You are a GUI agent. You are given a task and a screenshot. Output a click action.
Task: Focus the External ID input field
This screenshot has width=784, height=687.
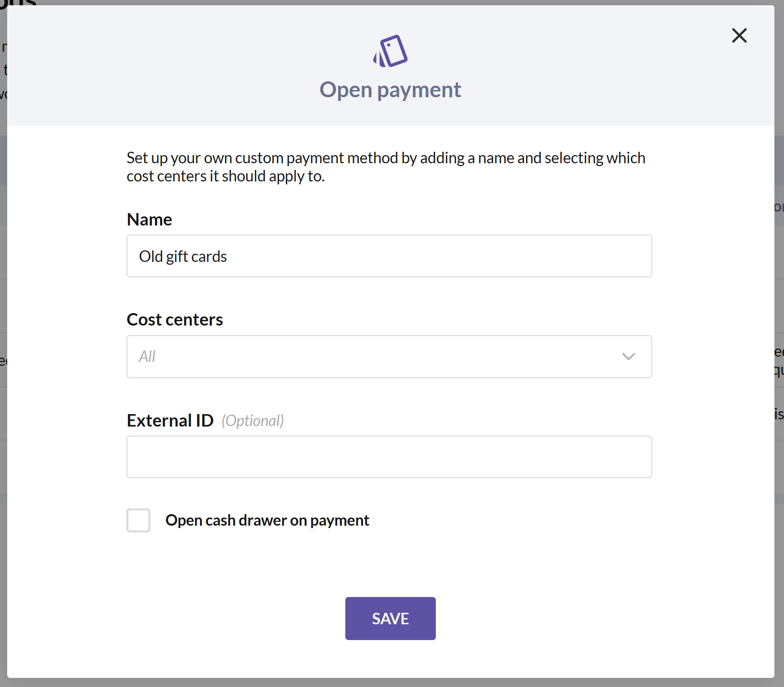pyautogui.click(x=389, y=457)
